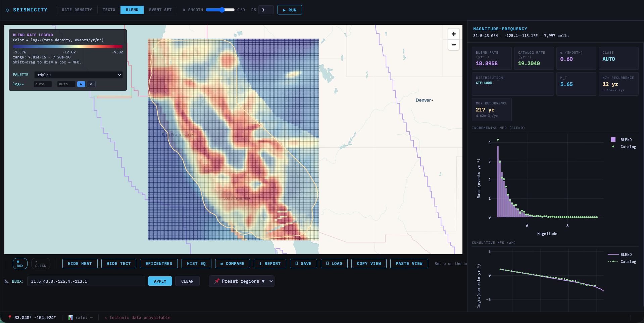Focus the DS value input field

(x=266, y=10)
